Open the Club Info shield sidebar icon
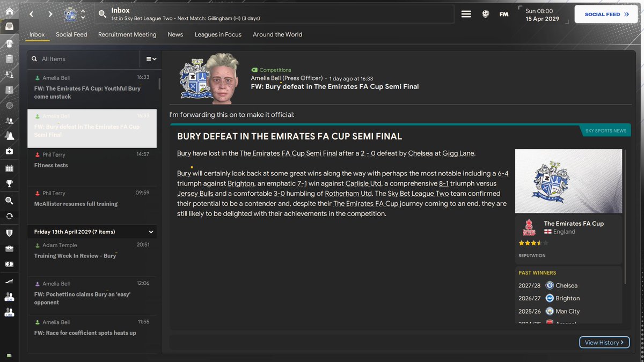Screen dimensions: 644x362 tap(9, 233)
